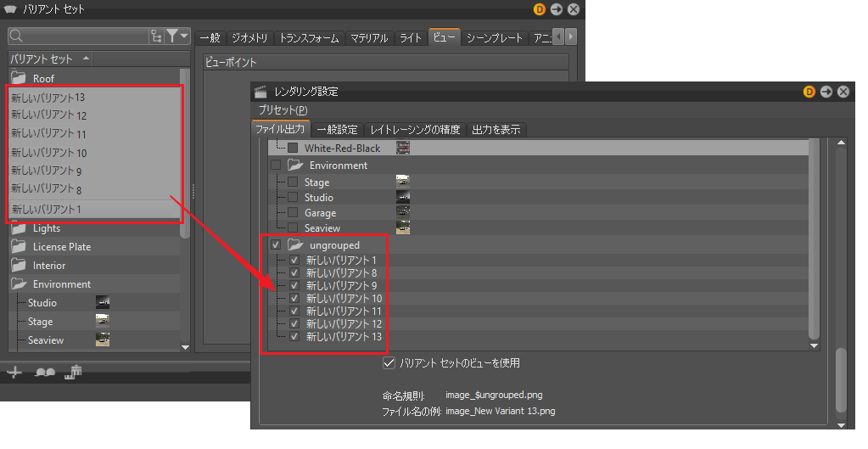Collapse the ungrouped folder icon
The image size is (868, 449).
[x=295, y=244]
